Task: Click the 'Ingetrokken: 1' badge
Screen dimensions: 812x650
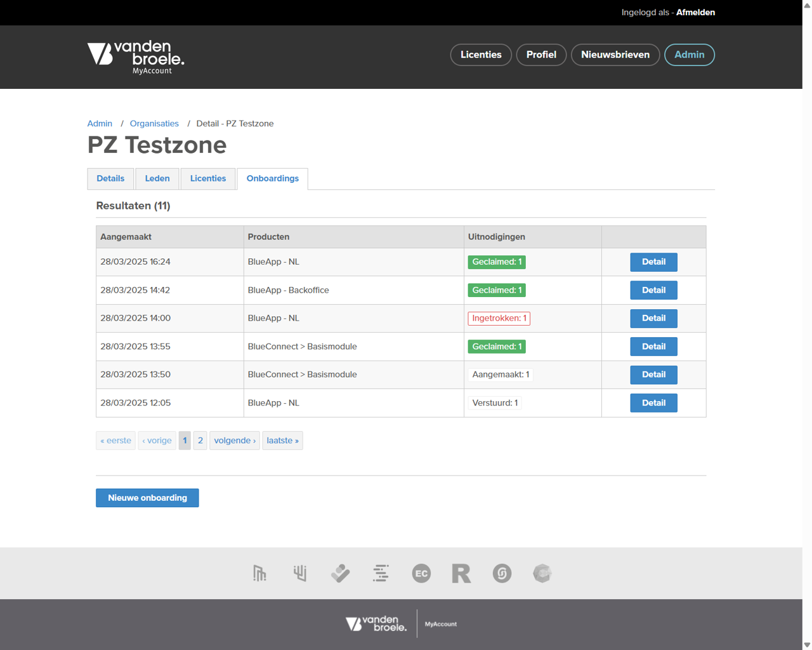Action: click(499, 318)
